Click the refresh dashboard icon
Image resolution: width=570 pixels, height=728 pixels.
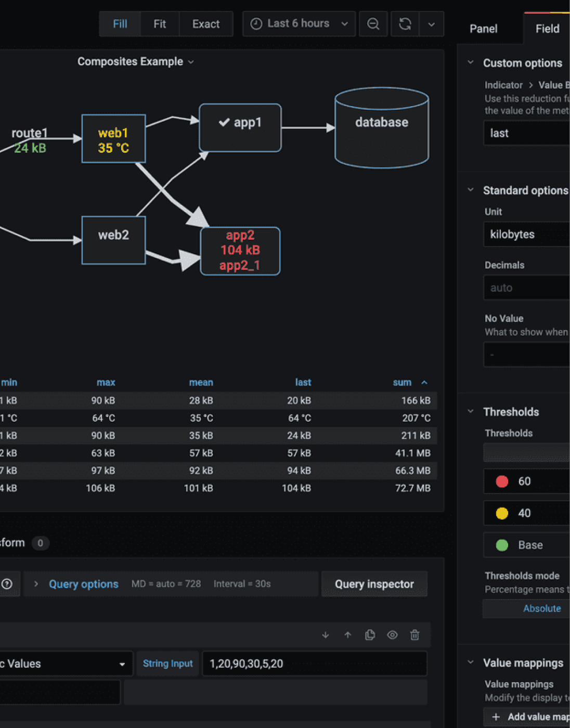click(405, 24)
